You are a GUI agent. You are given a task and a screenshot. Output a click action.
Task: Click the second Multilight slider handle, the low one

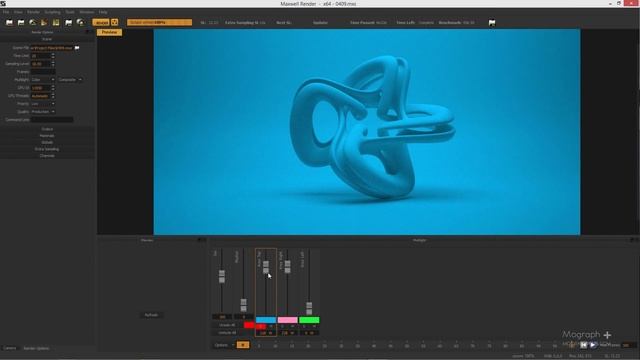pyautogui.click(x=244, y=305)
